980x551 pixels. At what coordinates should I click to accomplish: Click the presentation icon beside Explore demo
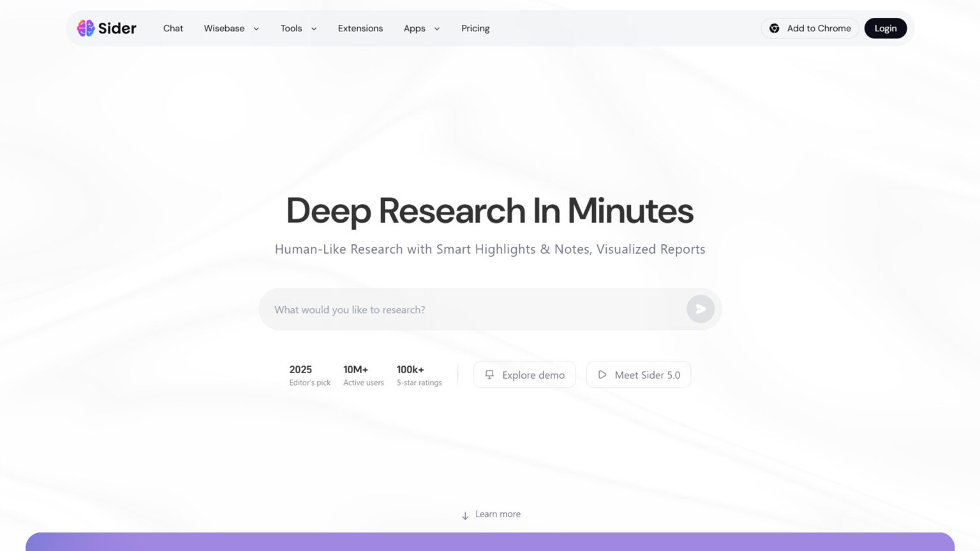[489, 375]
